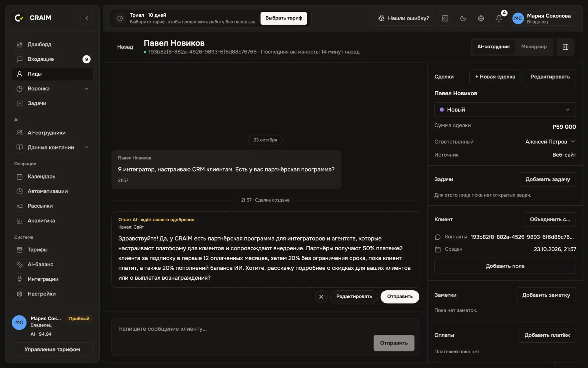Screen dimensions: 588x368
Task: Open Входящие inbox
Action: coord(52,59)
